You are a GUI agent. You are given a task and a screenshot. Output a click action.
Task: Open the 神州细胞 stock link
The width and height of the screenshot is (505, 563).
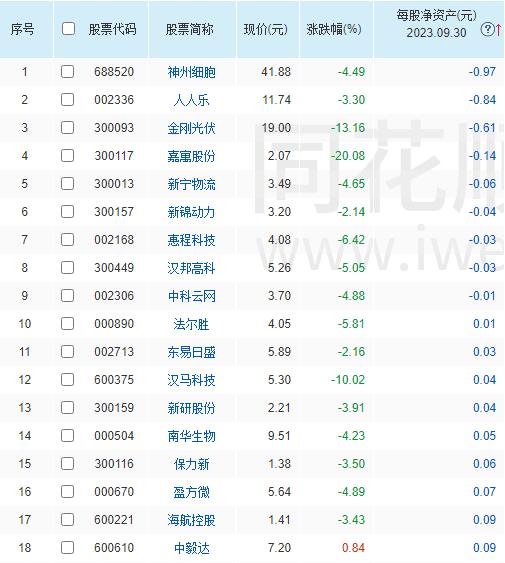(x=191, y=72)
